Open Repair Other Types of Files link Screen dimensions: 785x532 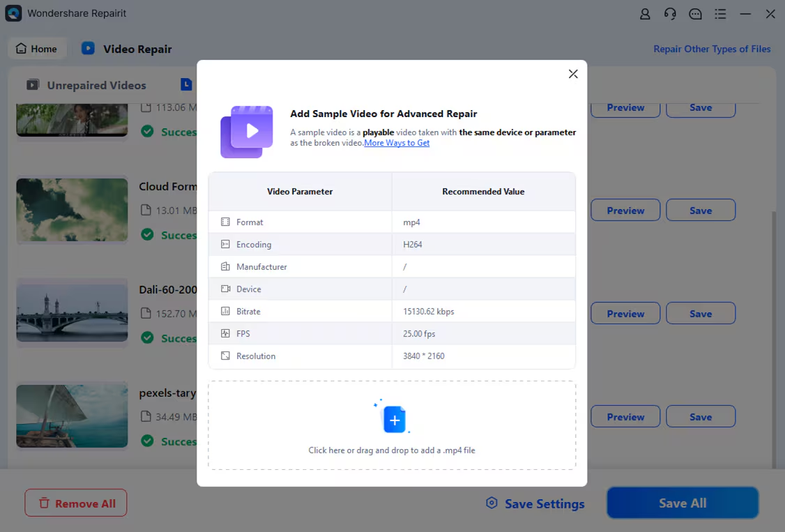pyautogui.click(x=712, y=49)
